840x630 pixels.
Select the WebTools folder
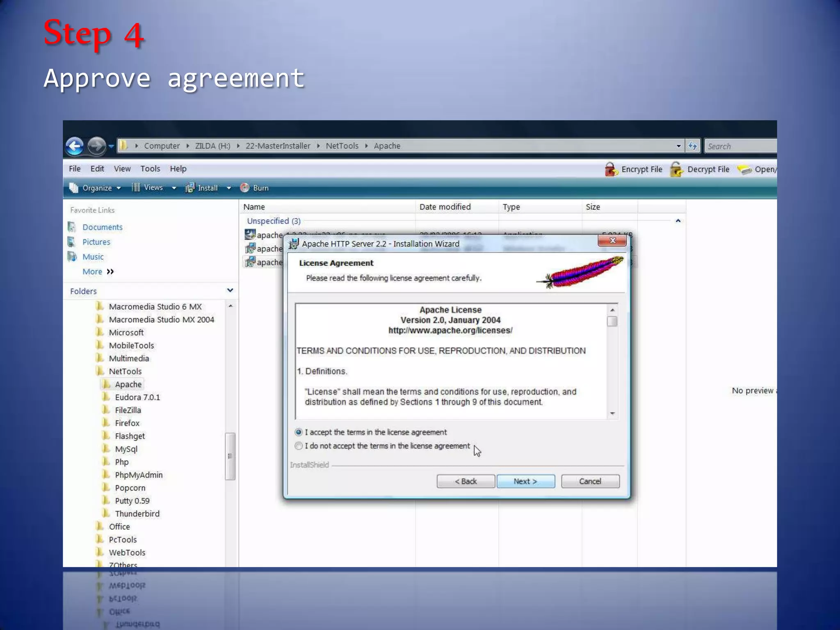[127, 552]
